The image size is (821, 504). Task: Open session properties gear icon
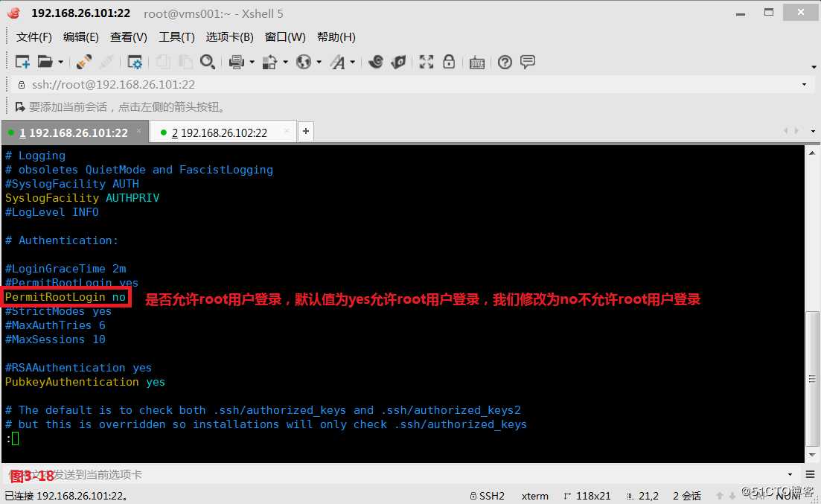135,62
